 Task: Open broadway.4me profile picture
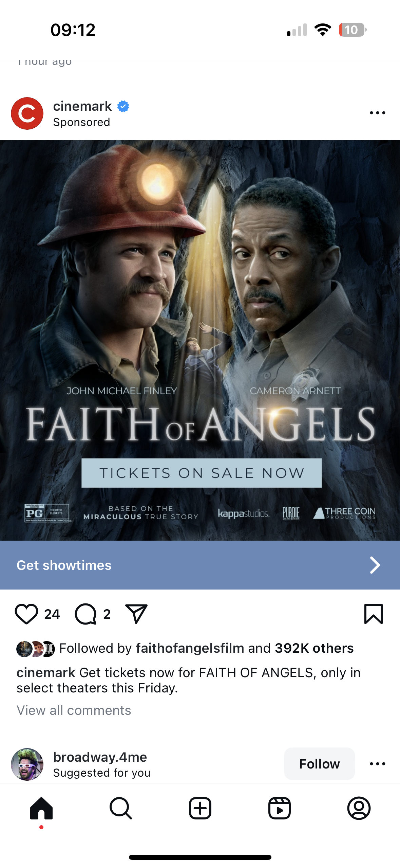tap(27, 764)
